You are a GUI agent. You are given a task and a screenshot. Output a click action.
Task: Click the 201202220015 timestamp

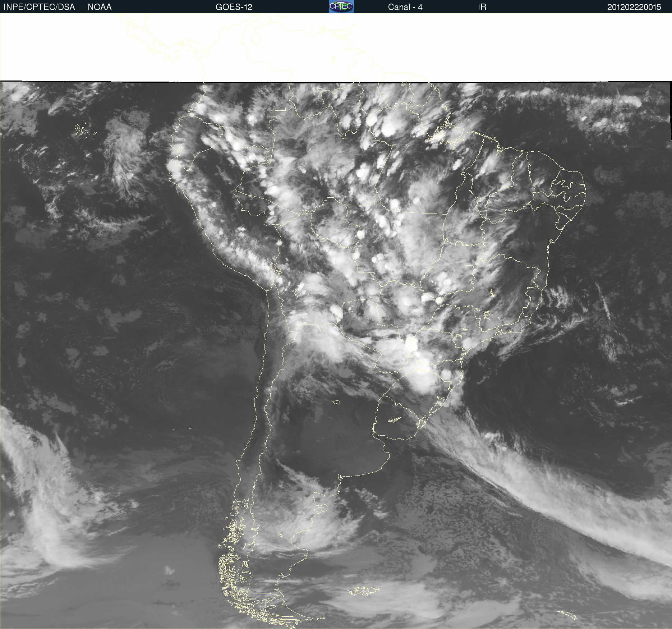(x=634, y=7)
